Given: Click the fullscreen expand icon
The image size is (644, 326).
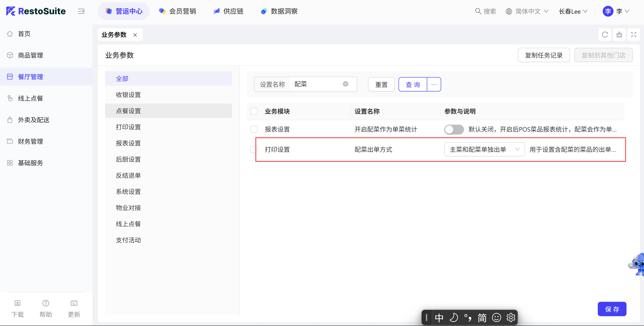Looking at the screenshot, I should point(633,35).
